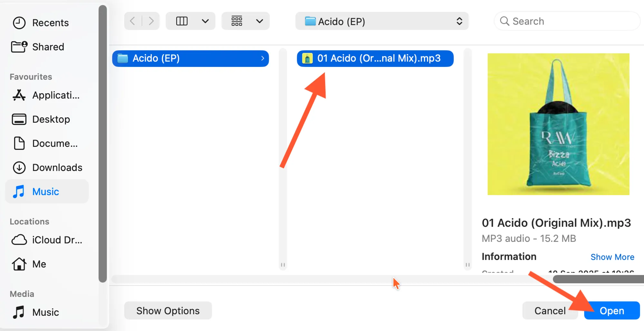Open the Applications favourite
The width and height of the screenshot is (644, 331).
click(x=46, y=95)
